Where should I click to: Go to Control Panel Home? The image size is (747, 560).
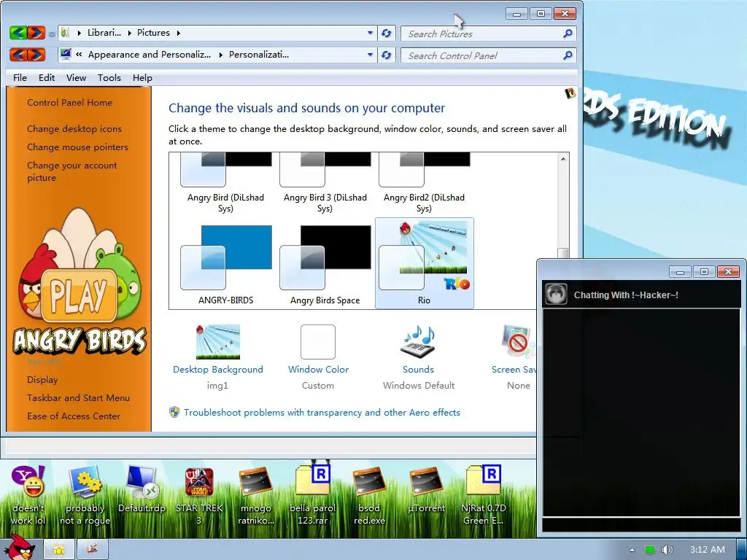[69, 102]
